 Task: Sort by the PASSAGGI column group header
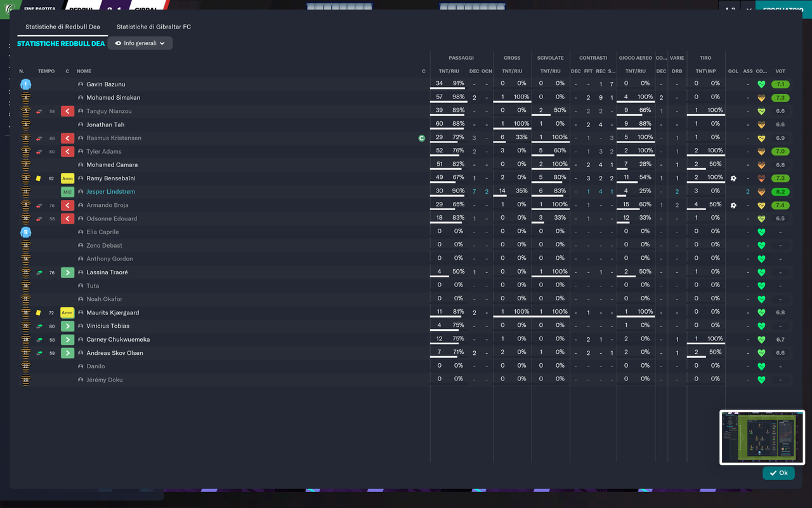[461, 58]
